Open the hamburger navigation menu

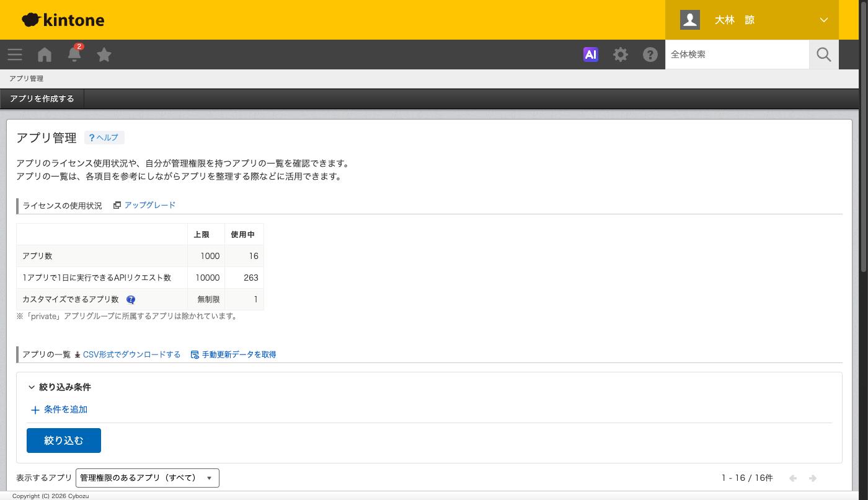point(15,55)
